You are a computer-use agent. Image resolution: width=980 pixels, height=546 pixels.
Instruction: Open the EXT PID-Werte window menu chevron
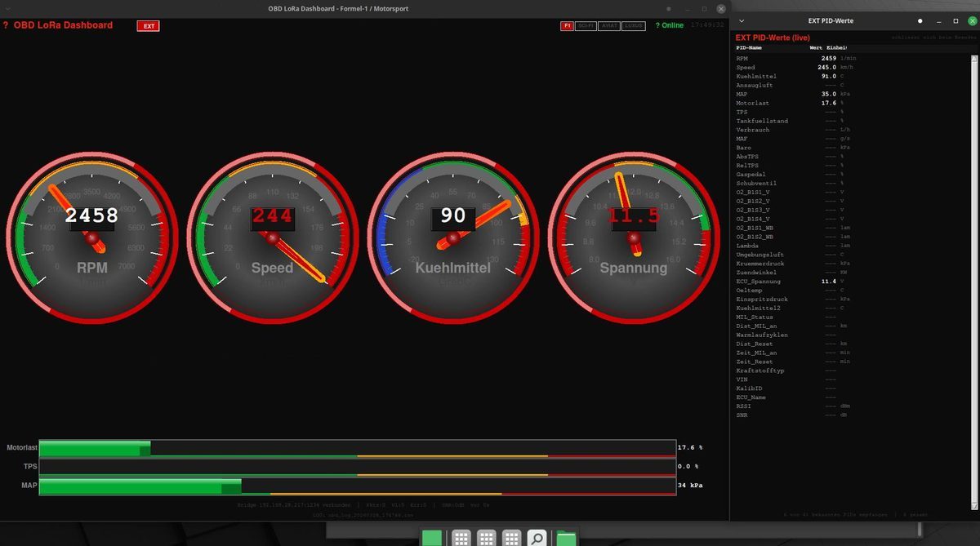coord(742,20)
